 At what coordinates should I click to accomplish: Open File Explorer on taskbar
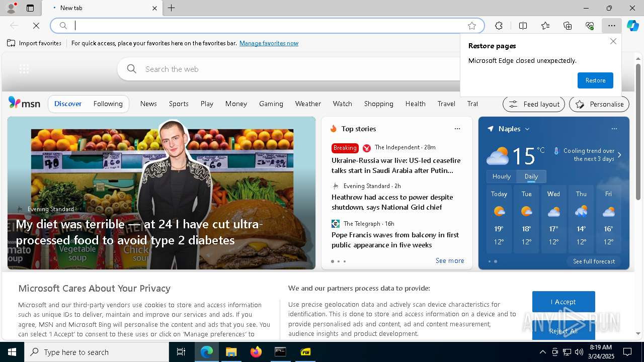231,352
